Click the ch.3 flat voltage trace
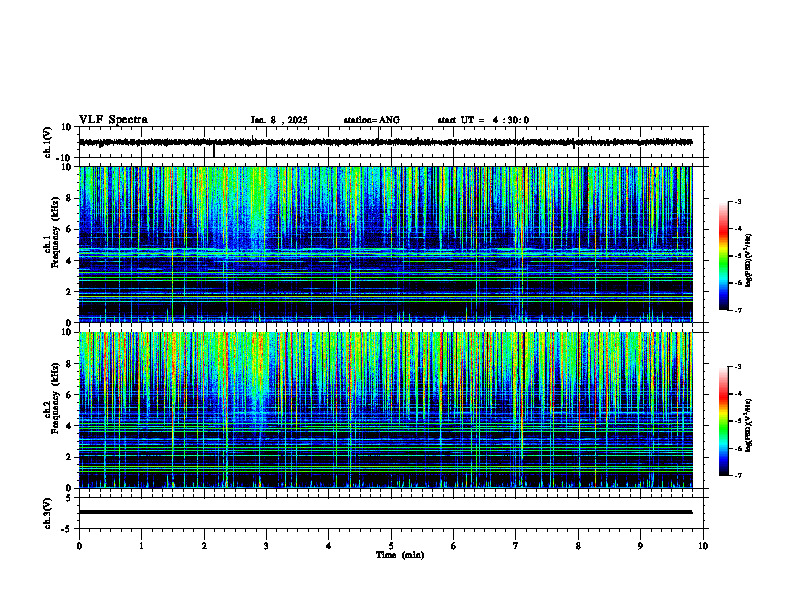 click(x=386, y=512)
